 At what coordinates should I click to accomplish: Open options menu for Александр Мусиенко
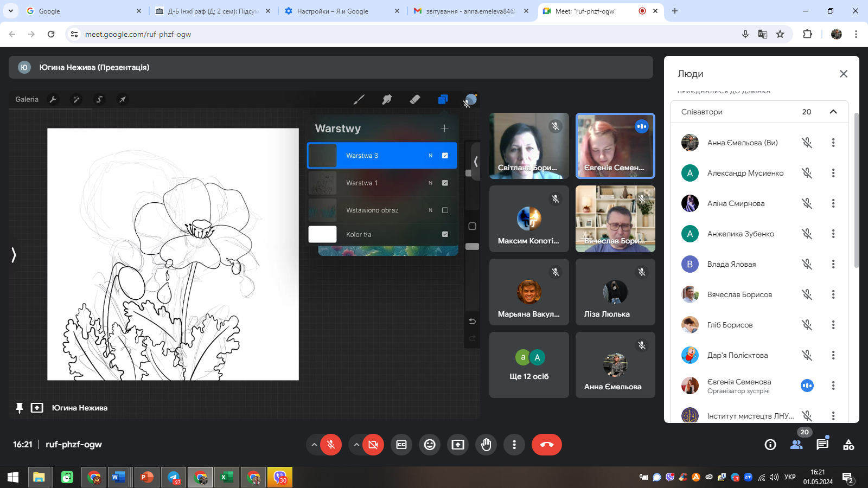coord(833,173)
